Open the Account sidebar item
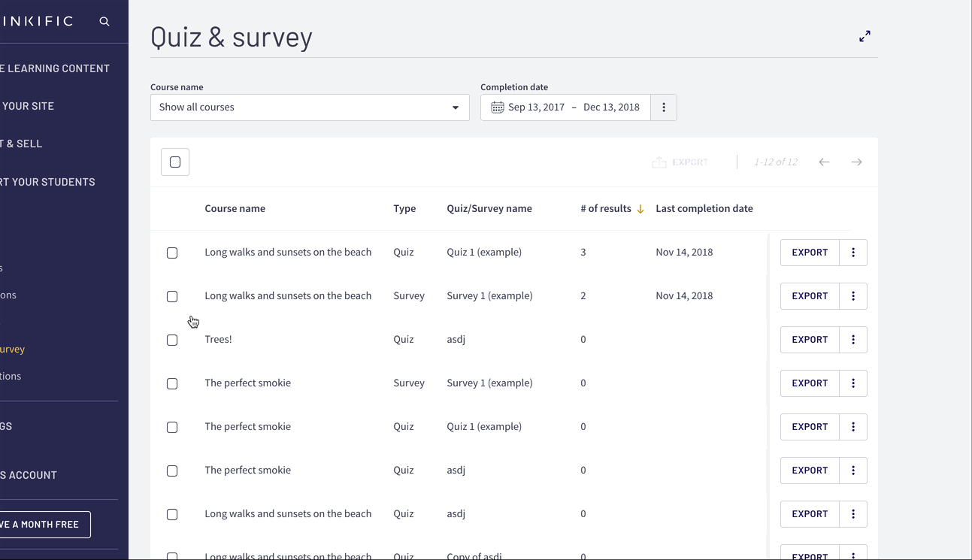Viewport: 972px width, 560px height. coord(29,475)
